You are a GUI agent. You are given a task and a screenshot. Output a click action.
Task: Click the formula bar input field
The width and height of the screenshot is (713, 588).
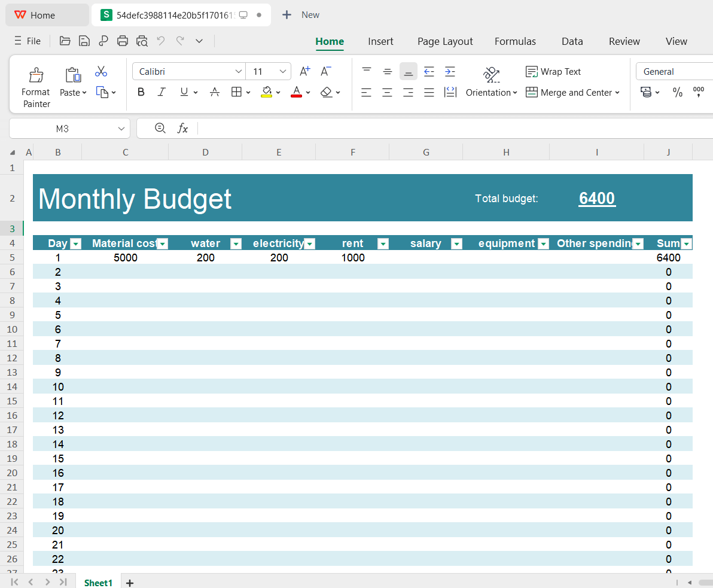(455, 129)
